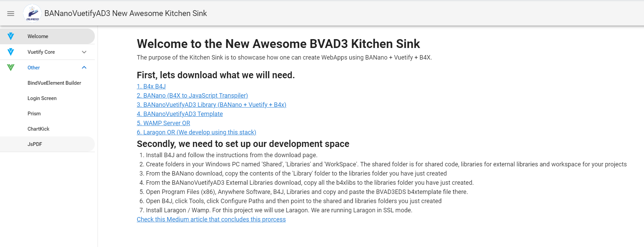Click the 'purpose of the Kitchen Sink' sentence
The image size is (644, 247).
284,57
